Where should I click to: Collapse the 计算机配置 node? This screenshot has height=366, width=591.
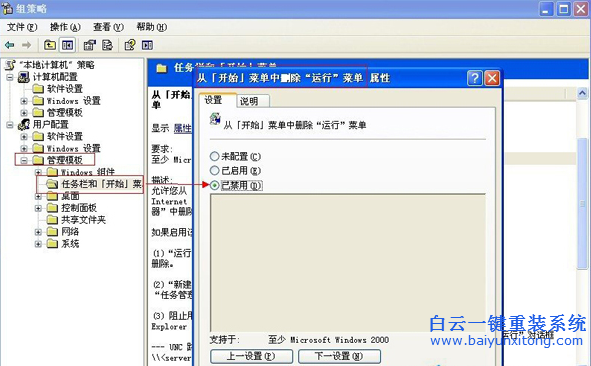(10, 77)
